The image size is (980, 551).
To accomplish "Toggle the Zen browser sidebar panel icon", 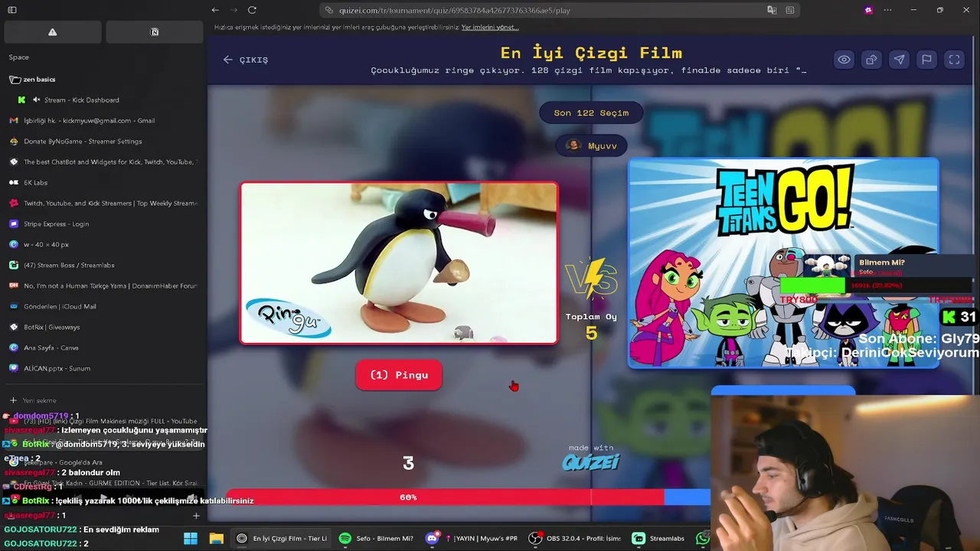I will (x=12, y=10).
